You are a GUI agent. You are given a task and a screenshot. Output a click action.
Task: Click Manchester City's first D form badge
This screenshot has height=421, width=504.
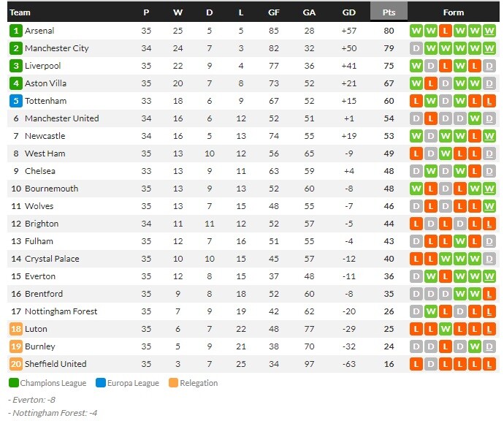416,48
